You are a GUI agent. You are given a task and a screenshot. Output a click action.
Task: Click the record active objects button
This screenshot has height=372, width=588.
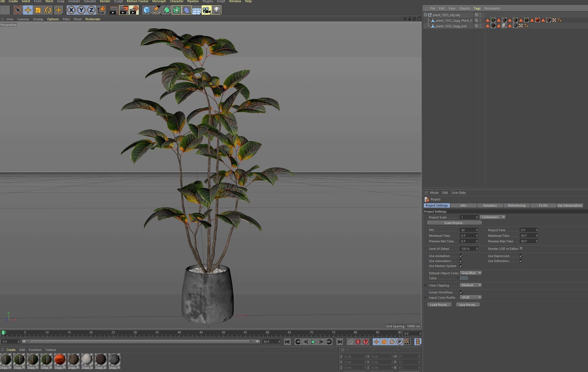pyautogui.click(x=350, y=342)
